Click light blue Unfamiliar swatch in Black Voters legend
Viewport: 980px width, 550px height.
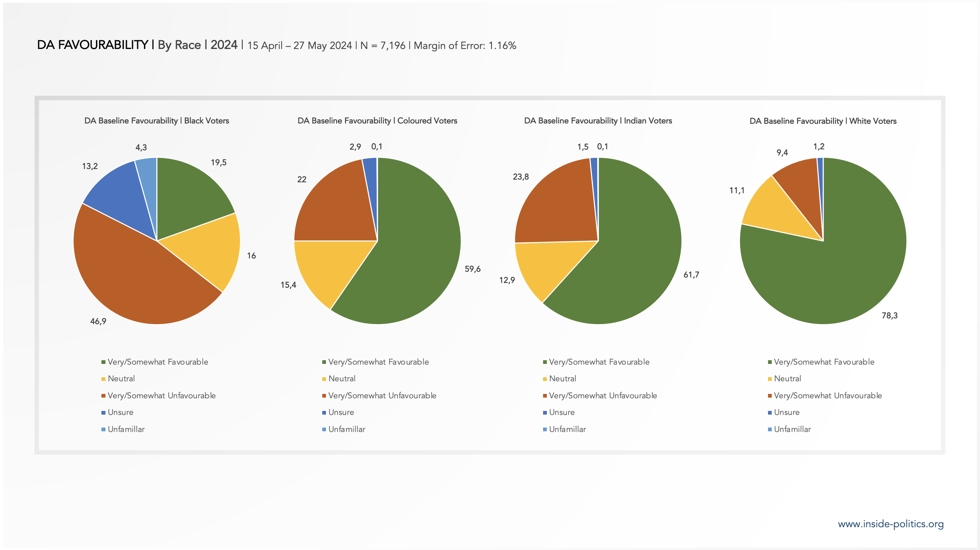click(x=103, y=430)
